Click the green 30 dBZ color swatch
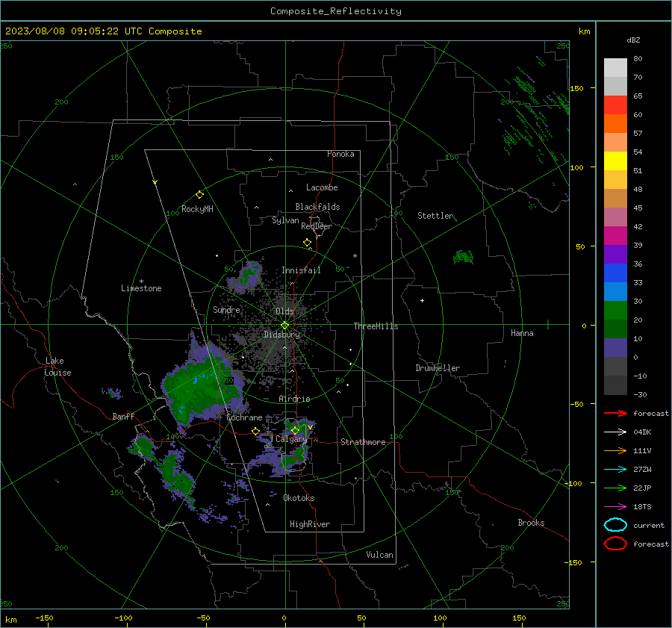Viewport: 672px width, 628px height. coord(615,310)
